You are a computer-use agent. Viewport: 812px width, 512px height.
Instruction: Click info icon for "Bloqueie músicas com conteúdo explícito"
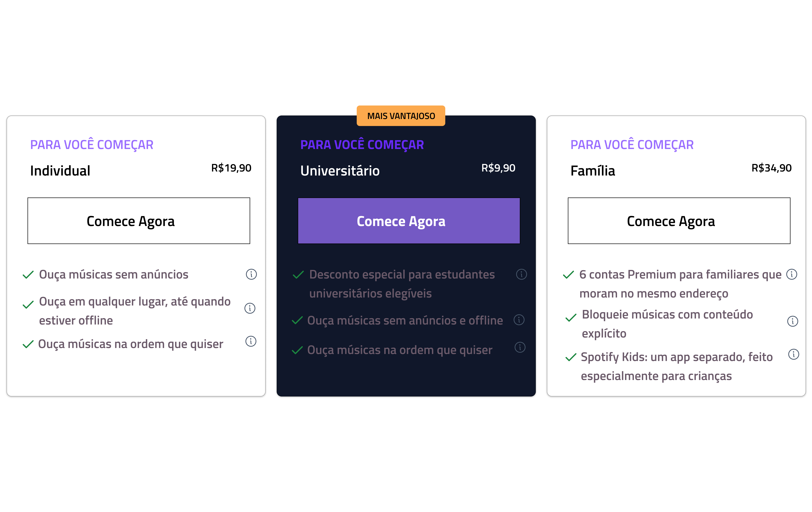(792, 321)
